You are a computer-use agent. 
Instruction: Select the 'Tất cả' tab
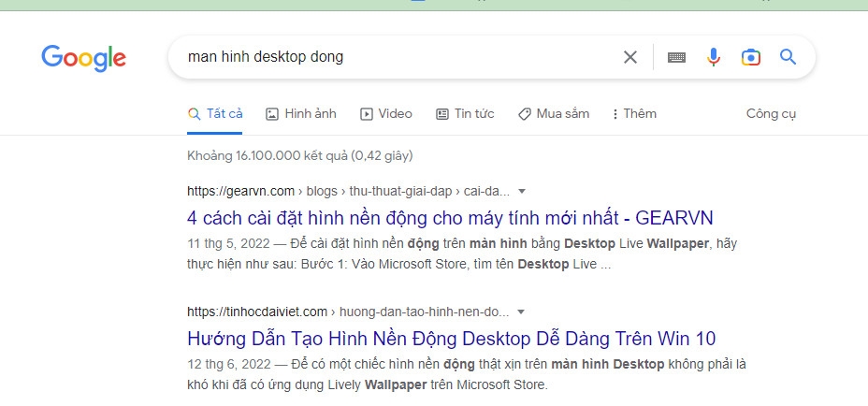(x=215, y=114)
